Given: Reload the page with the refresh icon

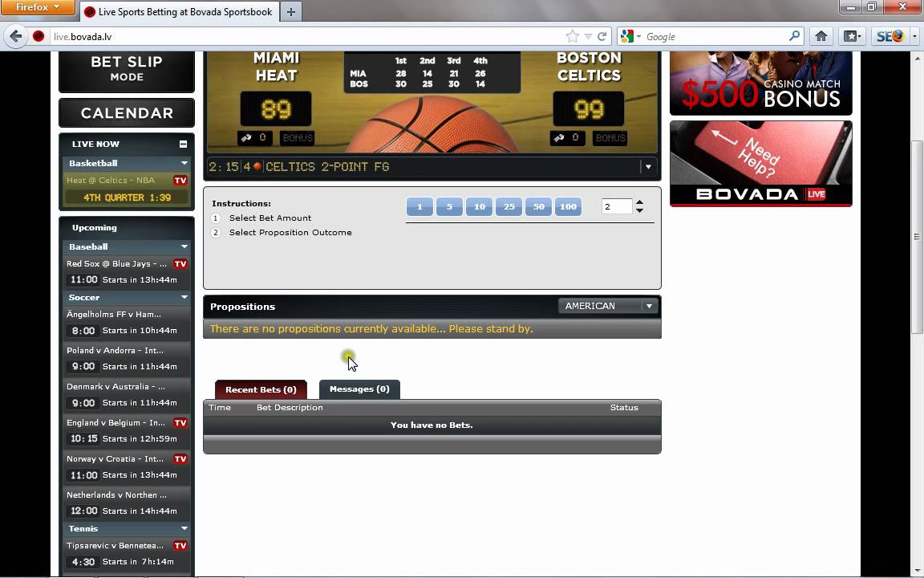Looking at the screenshot, I should coord(602,37).
